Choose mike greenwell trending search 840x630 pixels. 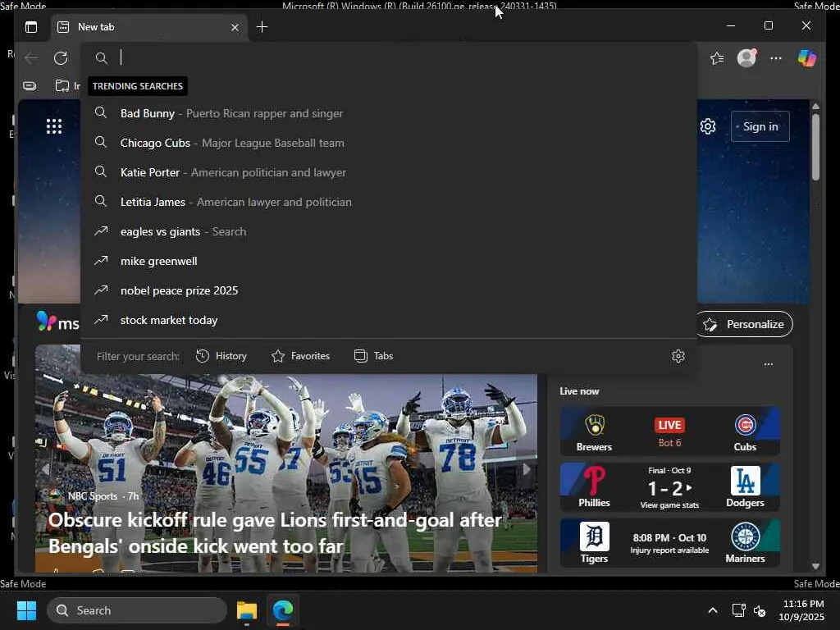389,261
